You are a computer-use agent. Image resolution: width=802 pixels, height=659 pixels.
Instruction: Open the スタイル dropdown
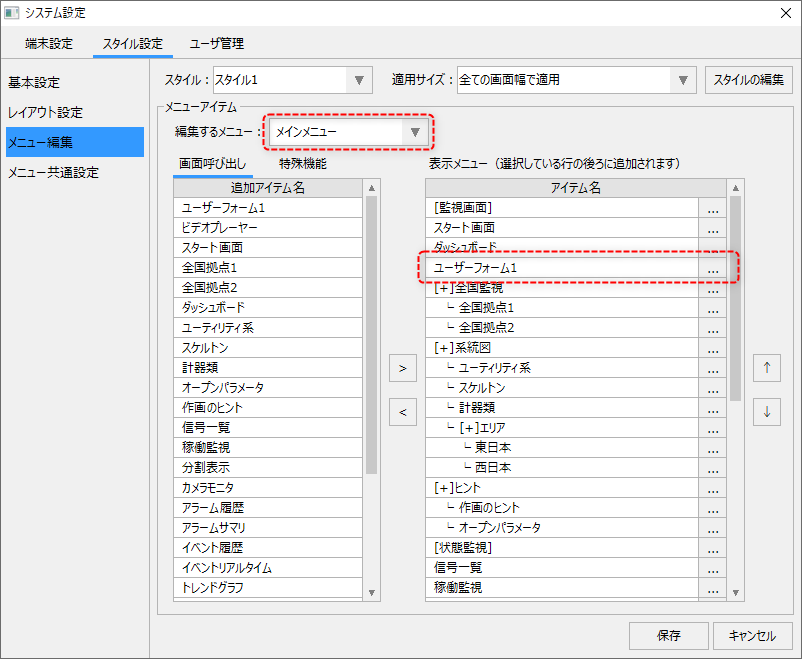point(359,80)
